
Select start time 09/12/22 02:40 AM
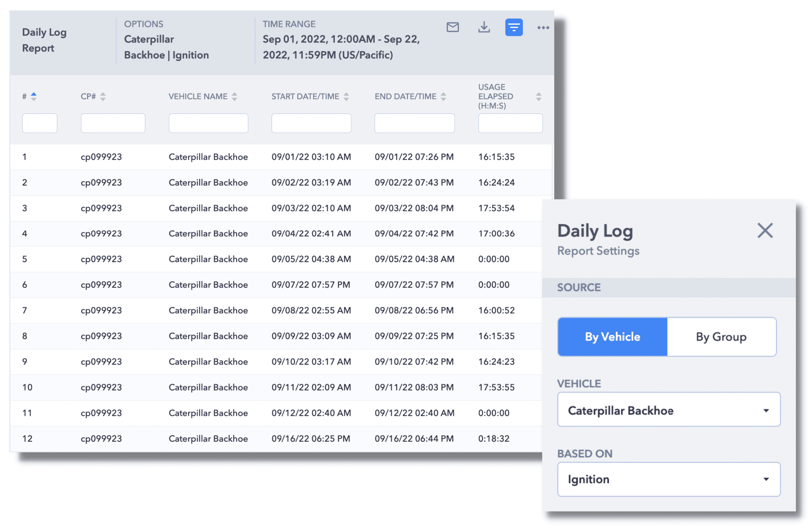click(311, 413)
